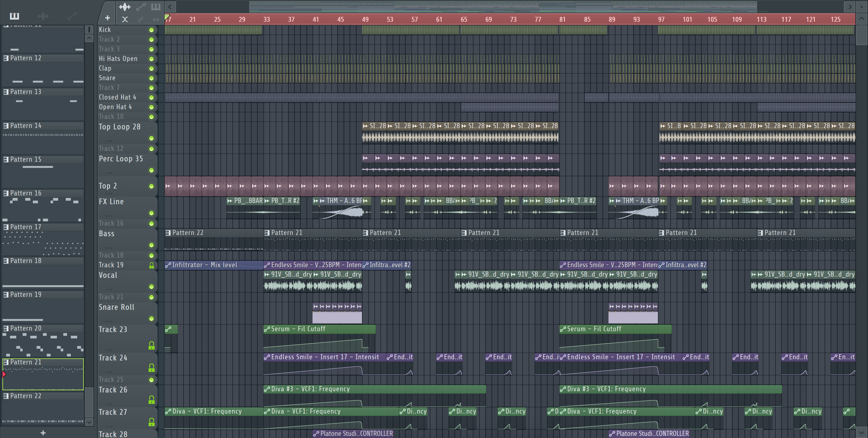Viewport: 868px width, 438px height.
Task: Click the curve icon beside the X icon
Action: click(141, 19)
